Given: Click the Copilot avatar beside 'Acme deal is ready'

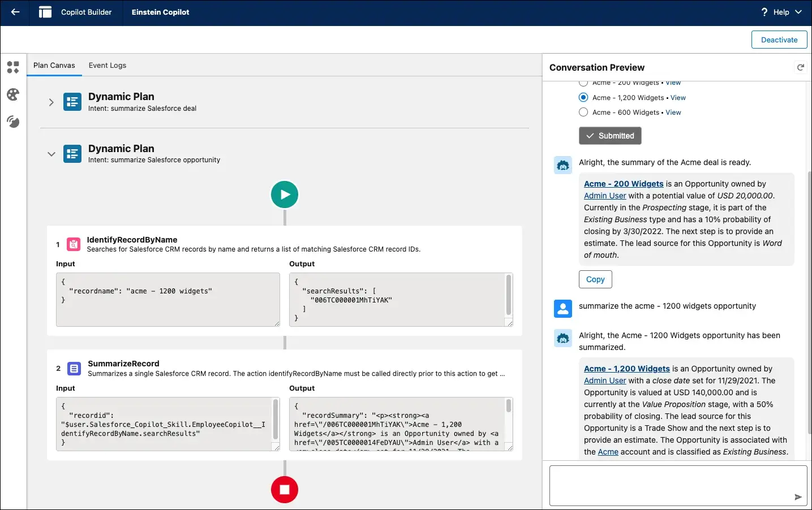Looking at the screenshot, I should click(563, 165).
